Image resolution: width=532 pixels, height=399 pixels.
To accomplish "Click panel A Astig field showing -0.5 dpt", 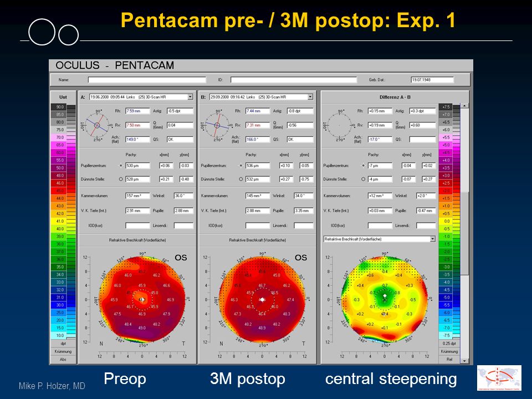I will pos(180,111).
